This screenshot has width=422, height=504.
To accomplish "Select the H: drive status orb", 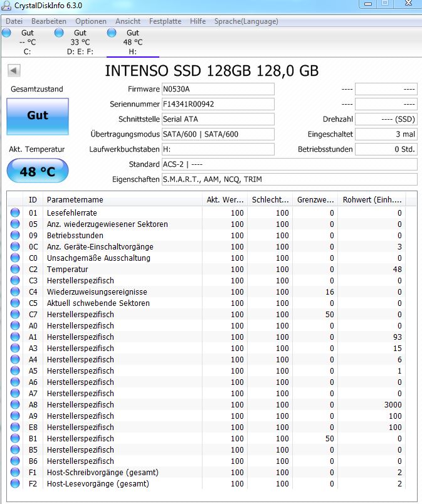I will point(112,33).
